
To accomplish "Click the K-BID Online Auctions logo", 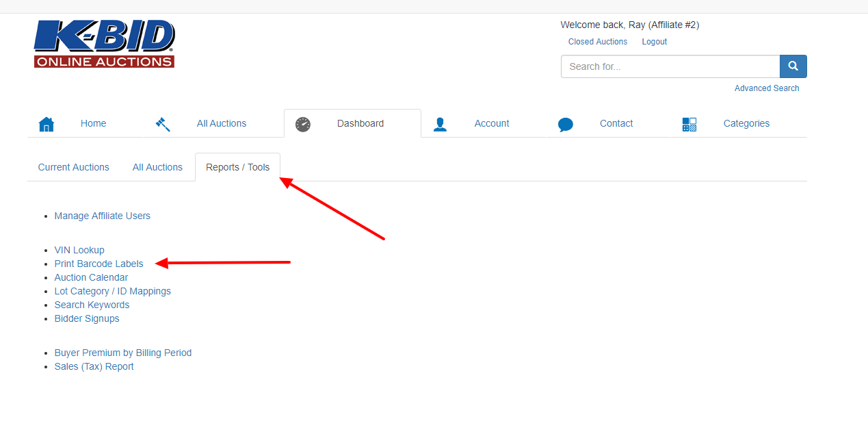I will coord(104,44).
